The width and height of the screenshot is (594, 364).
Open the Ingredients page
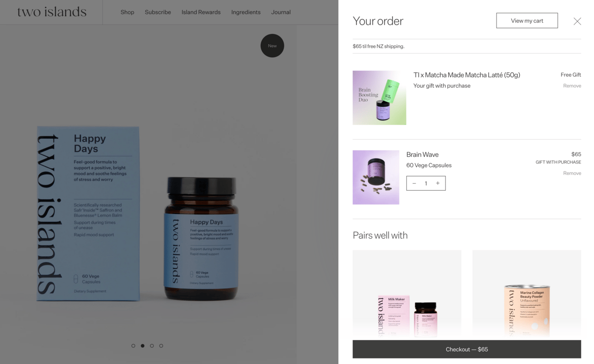click(x=246, y=12)
